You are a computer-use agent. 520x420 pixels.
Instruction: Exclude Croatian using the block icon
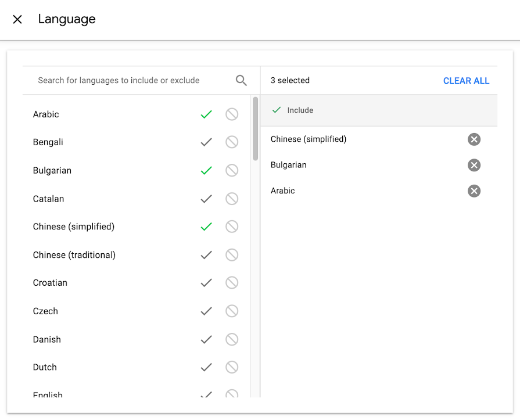[x=232, y=283]
